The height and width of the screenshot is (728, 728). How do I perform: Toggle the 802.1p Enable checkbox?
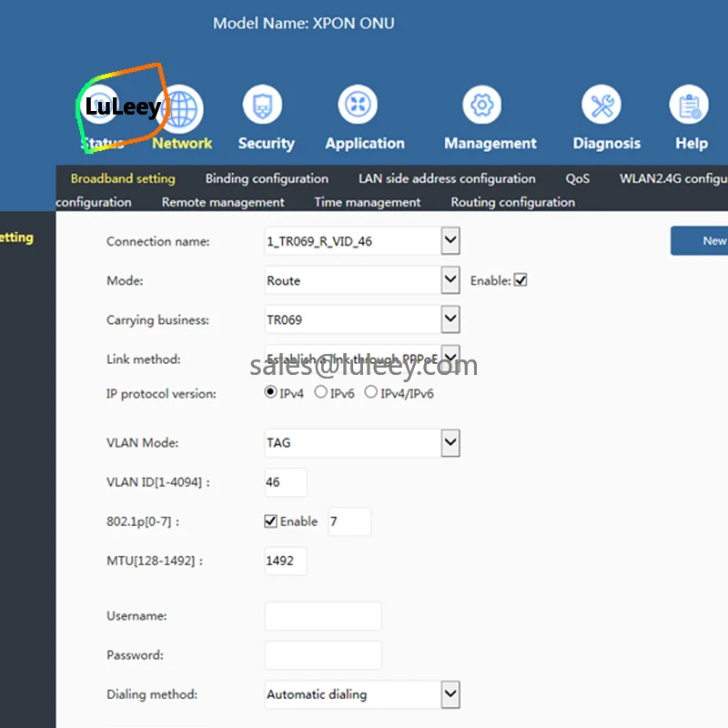(x=270, y=521)
